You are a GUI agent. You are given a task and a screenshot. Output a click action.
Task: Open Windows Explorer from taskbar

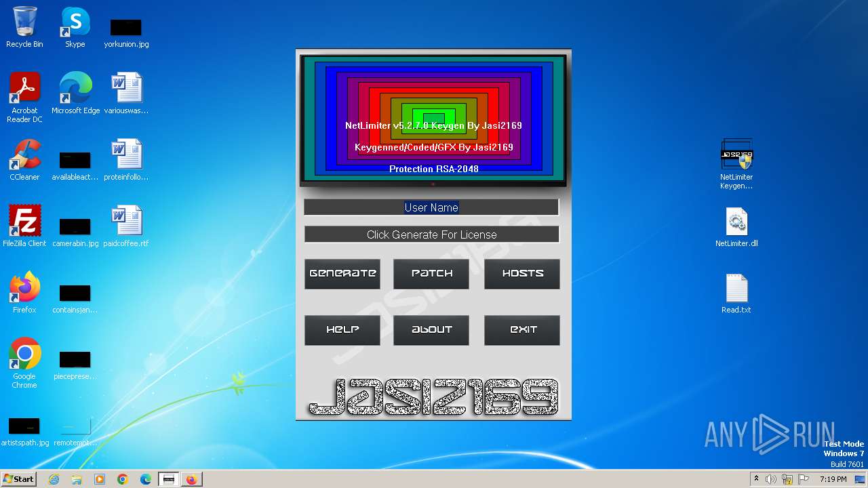pyautogui.click(x=77, y=479)
